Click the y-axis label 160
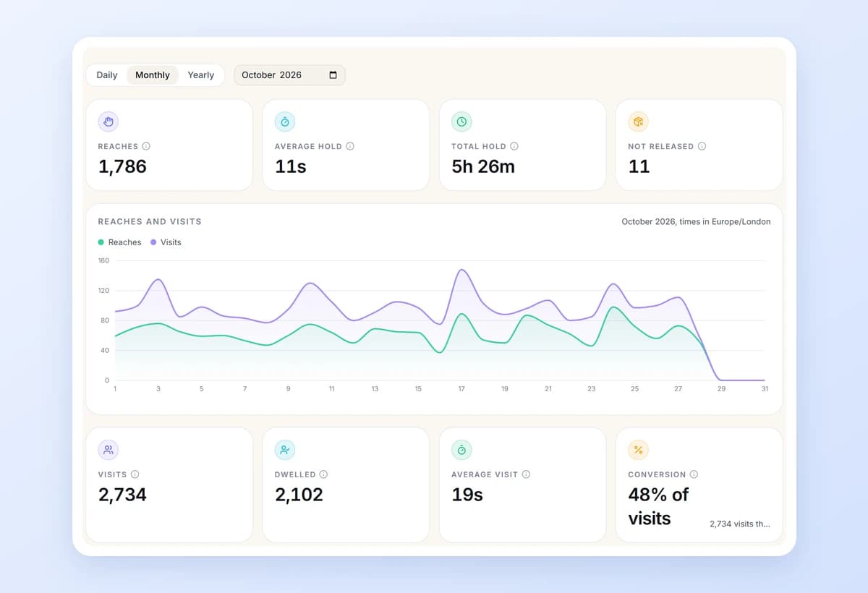This screenshot has width=868, height=593. [103, 260]
